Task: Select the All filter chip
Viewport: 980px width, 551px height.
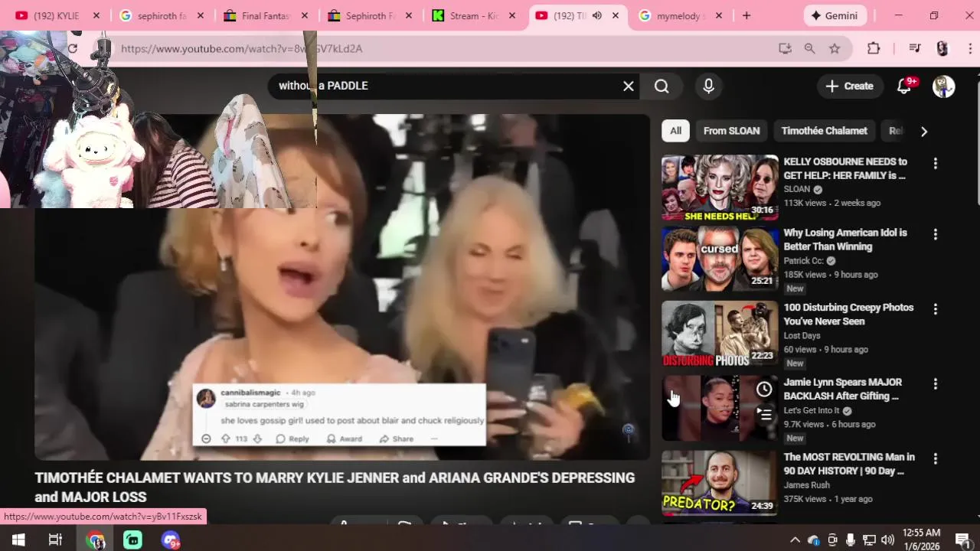Action: [675, 131]
